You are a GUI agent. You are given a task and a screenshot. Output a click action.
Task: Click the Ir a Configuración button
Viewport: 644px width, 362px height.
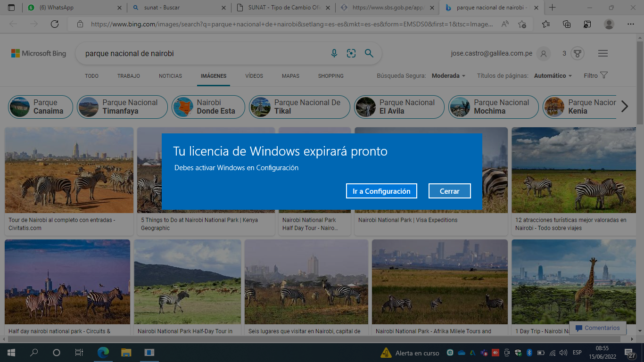381,191
